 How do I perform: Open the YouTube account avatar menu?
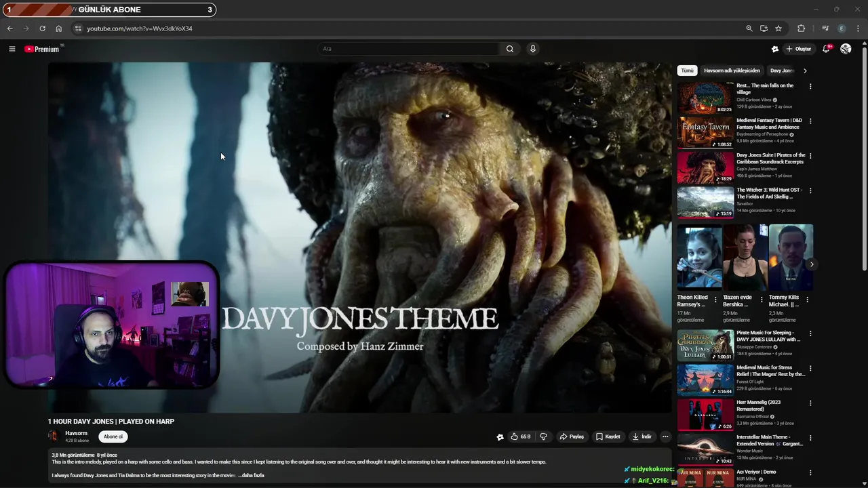tap(846, 49)
